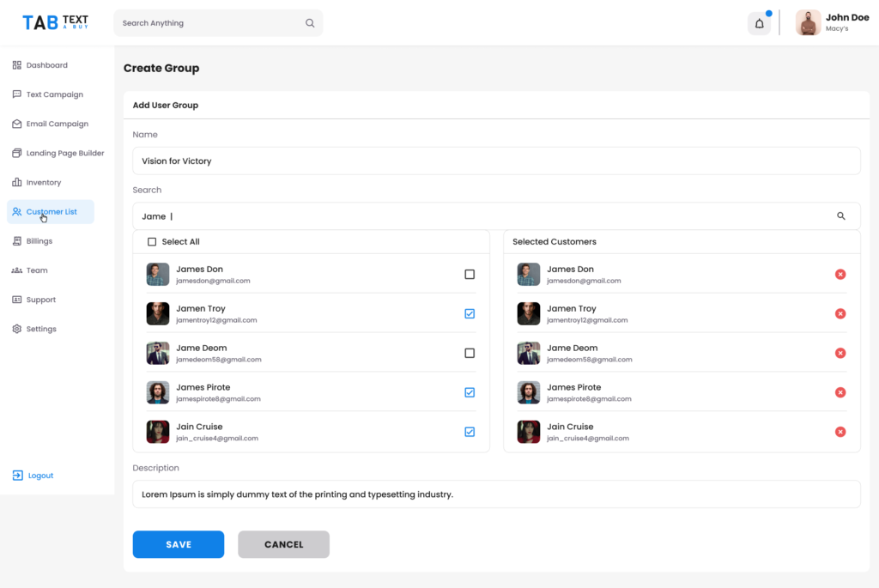Click James Pirote avatar in left list

(x=158, y=392)
